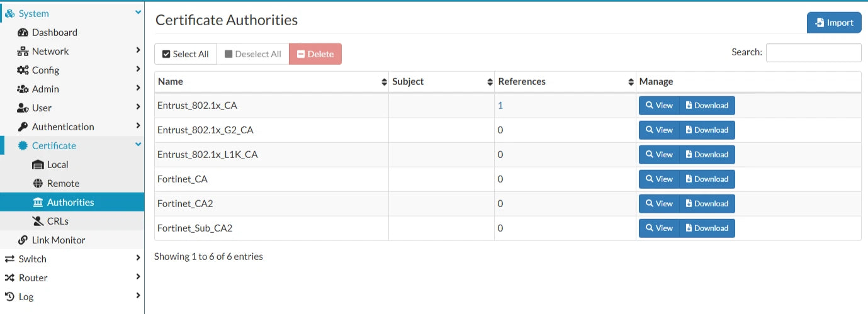Screen dimensions: 868x314
Task: Collapse the System section chevron
Action: tap(138, 13)
